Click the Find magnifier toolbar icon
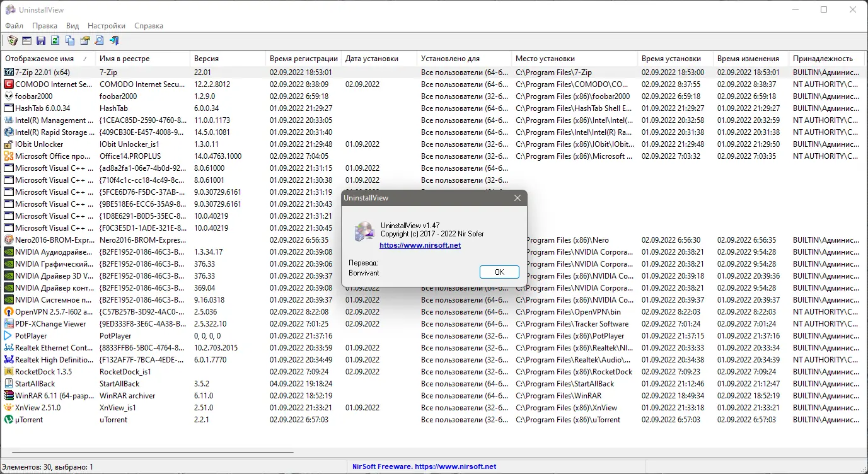868x474 pixels. (99, 41)
